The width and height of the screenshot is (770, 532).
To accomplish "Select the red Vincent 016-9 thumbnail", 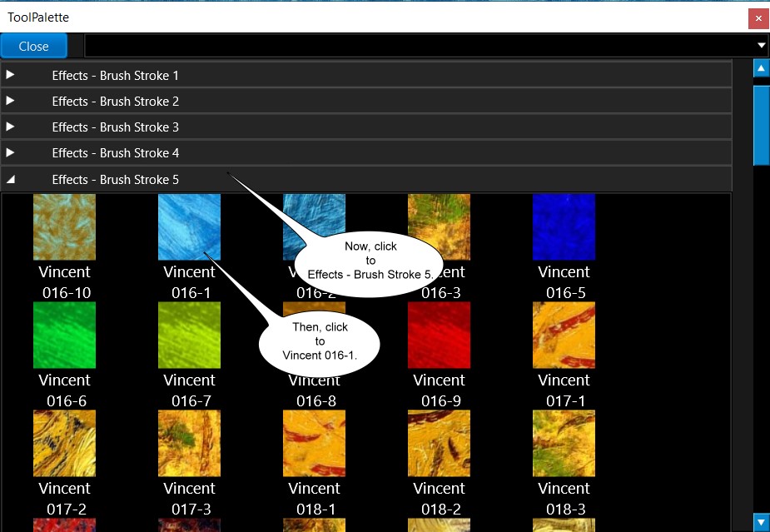I will tap(439, 335).
